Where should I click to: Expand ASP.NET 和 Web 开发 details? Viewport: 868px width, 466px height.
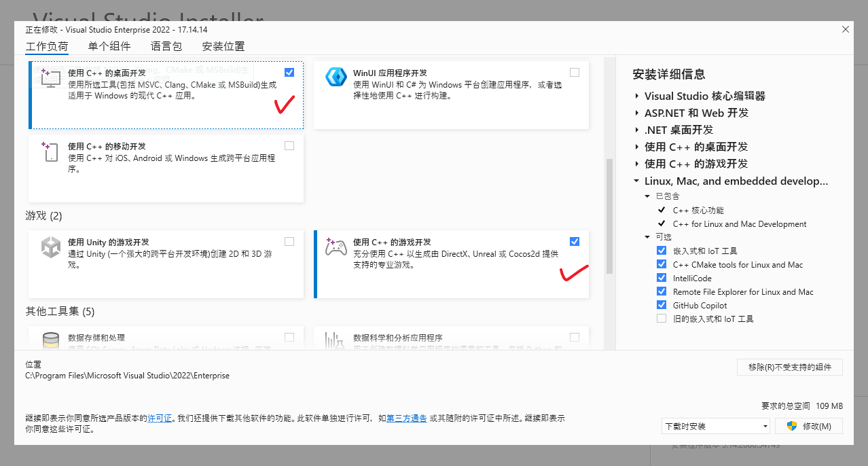pyautogui.click(x=637, y=113)
